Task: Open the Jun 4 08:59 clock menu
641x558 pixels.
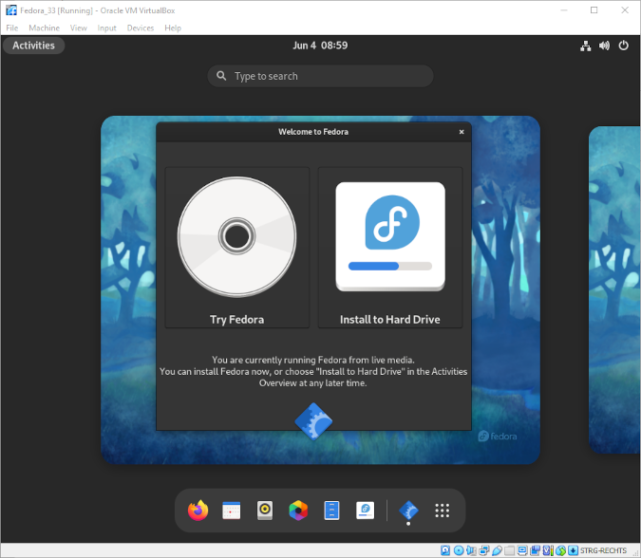Action: [320, 45]
